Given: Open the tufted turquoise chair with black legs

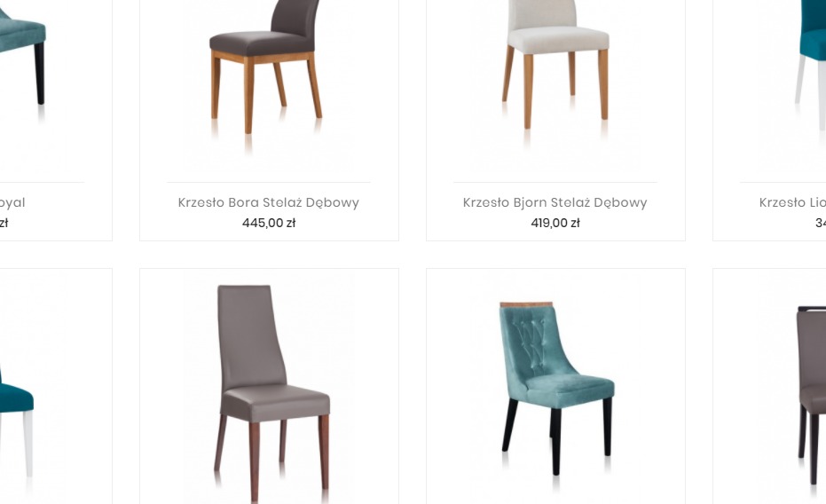Looking at the screenshot, I should tap(556, 389).
